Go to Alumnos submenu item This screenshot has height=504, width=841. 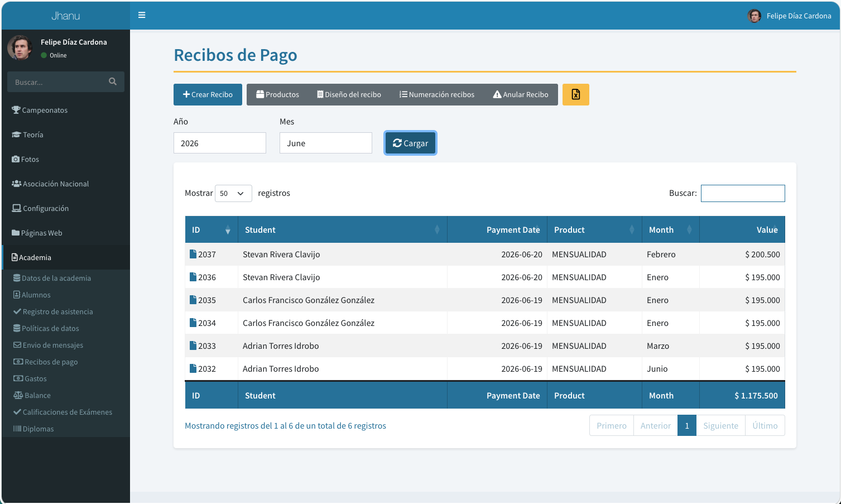(x=32, y=295)
